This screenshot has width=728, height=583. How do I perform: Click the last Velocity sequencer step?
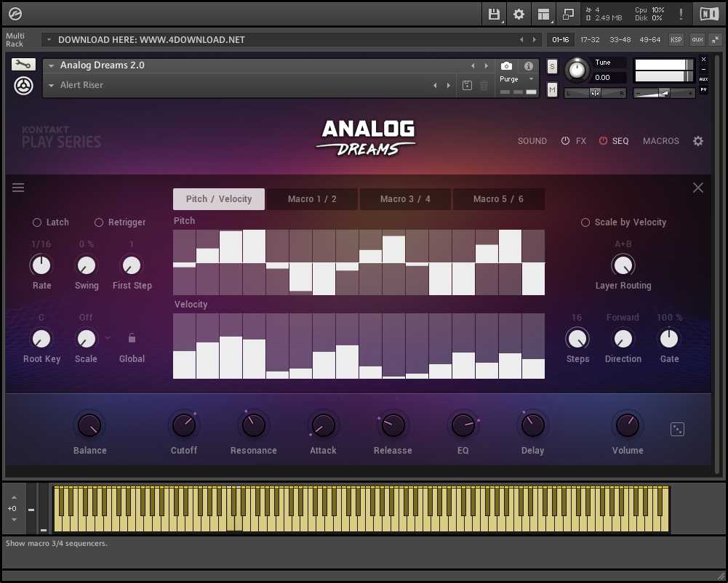[533, 346]
